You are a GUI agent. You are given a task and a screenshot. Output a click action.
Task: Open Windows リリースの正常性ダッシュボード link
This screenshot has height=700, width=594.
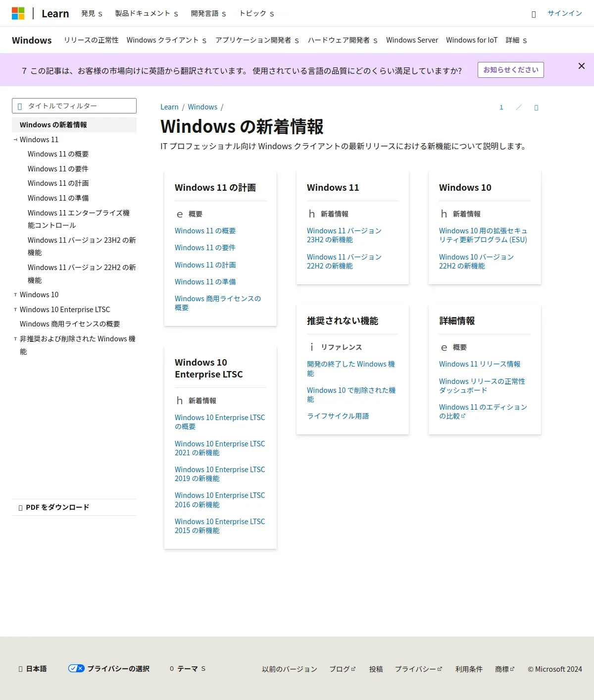point(482,386)
